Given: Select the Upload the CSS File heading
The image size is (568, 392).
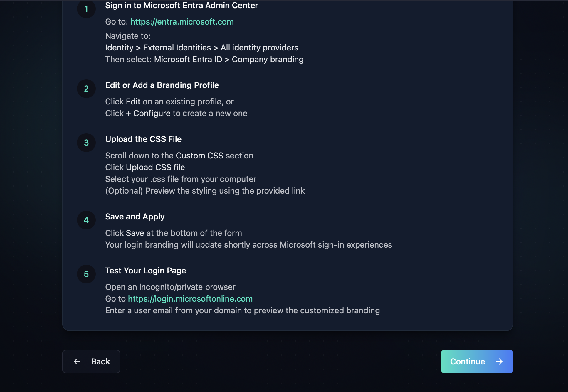Looking at the screenshot, I should pyautogui.click(x=143, y=139).
